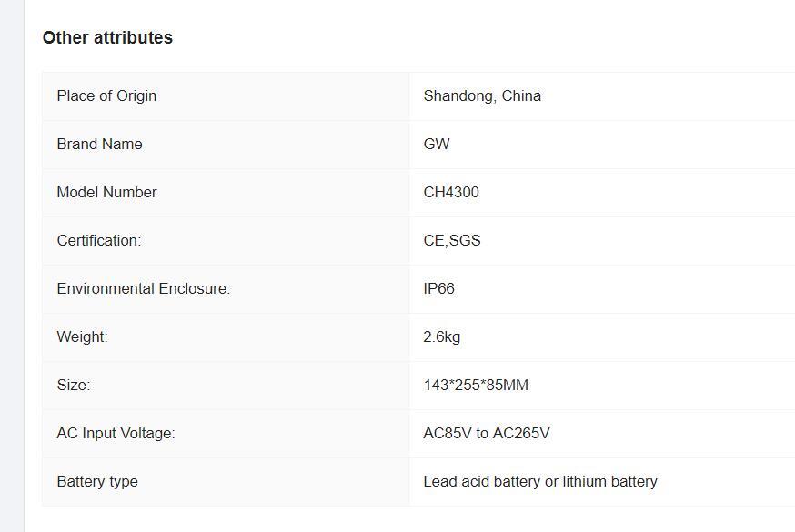The image size is (795, 532).
Task: Select the Battery type label
Action: pos(97,481)
